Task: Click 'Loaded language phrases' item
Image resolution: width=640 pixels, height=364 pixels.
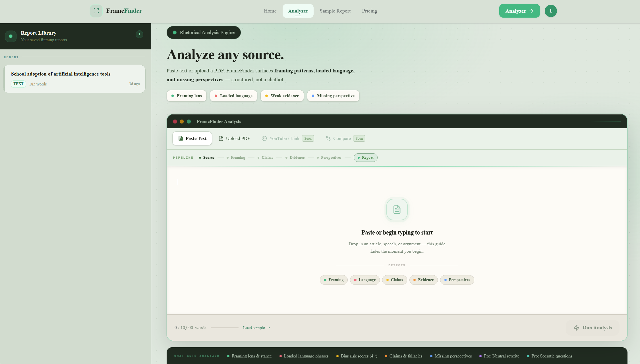Action: click(x=304, y=356)
